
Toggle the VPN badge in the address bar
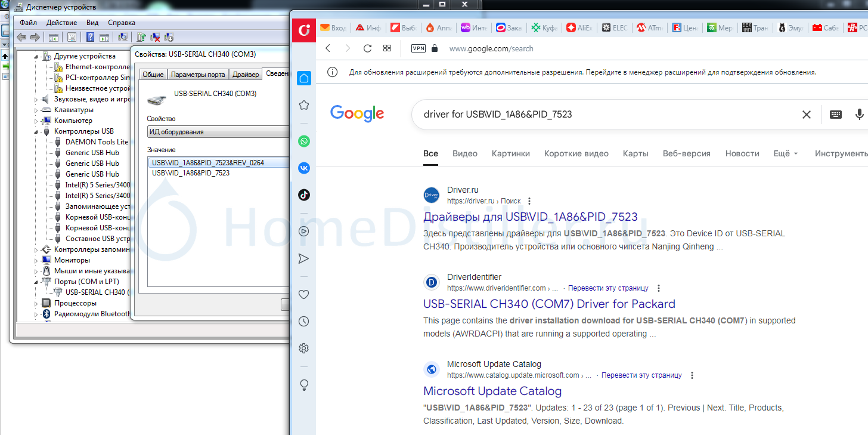coord(418,48)
